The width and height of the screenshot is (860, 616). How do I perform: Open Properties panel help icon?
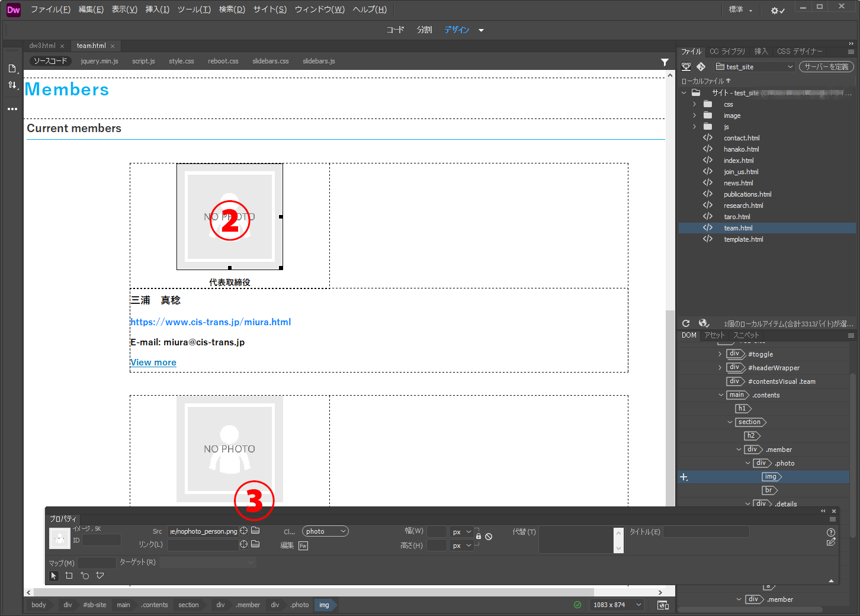tap(830, 532)
